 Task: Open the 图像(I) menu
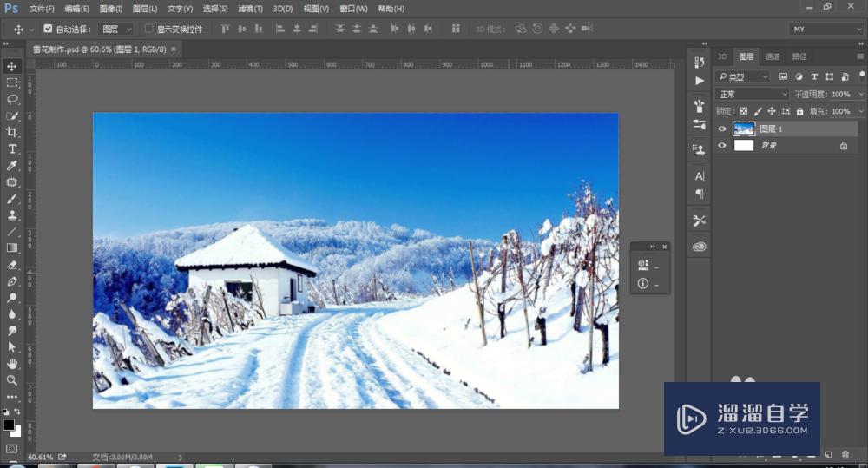[111, 9]
